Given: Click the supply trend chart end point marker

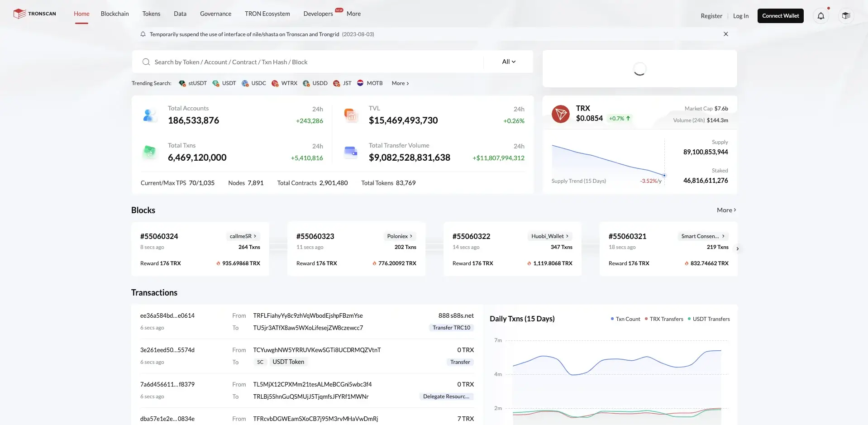Looking at the screenshot, I should [x=664, y=175].
